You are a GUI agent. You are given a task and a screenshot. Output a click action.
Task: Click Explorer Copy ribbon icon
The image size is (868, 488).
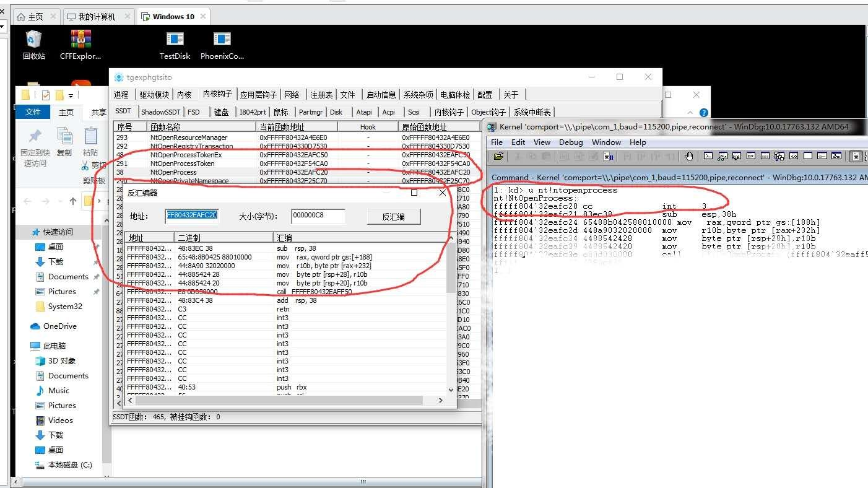tap(64, 136)
